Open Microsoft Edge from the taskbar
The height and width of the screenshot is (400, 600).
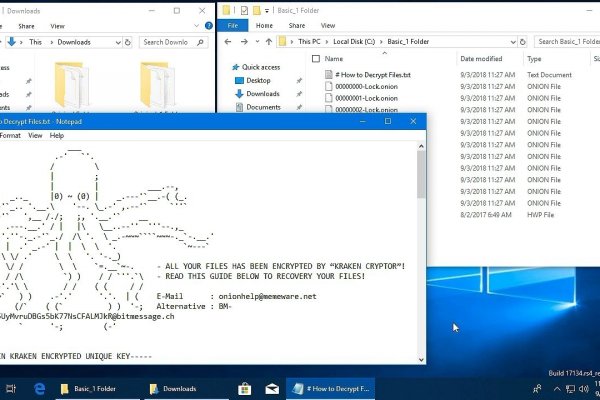click(42, 388)
